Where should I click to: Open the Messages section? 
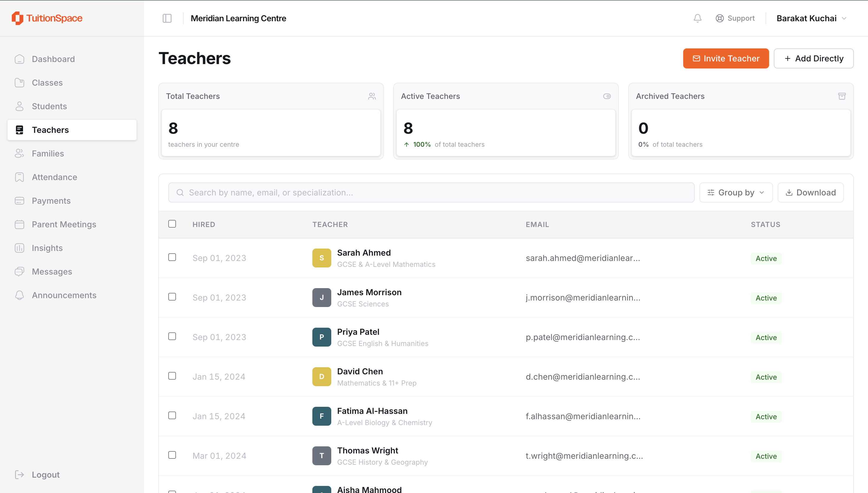pos(72,272)
